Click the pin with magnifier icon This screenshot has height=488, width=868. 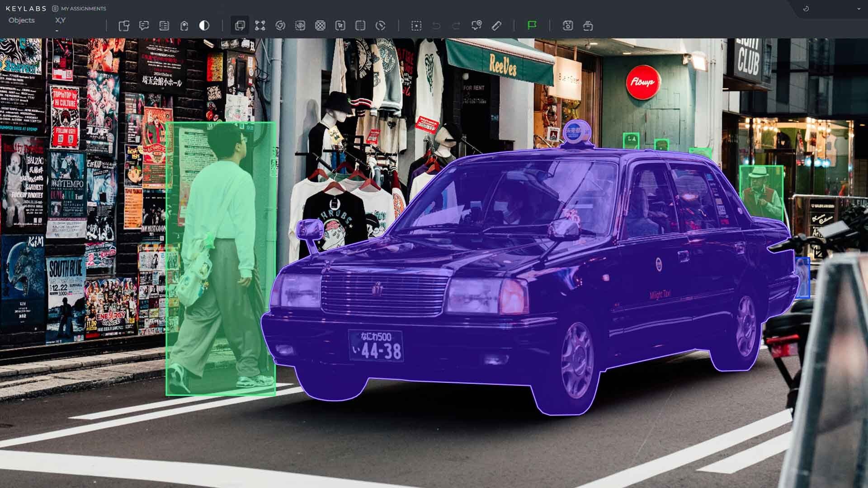(x=477, y=25)
